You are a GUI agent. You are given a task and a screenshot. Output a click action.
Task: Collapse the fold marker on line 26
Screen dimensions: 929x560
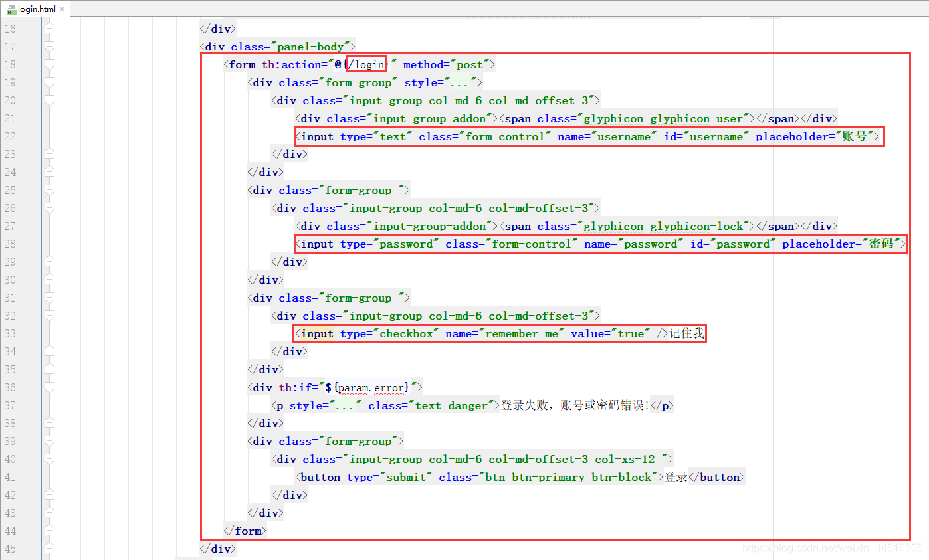[49, 208]
